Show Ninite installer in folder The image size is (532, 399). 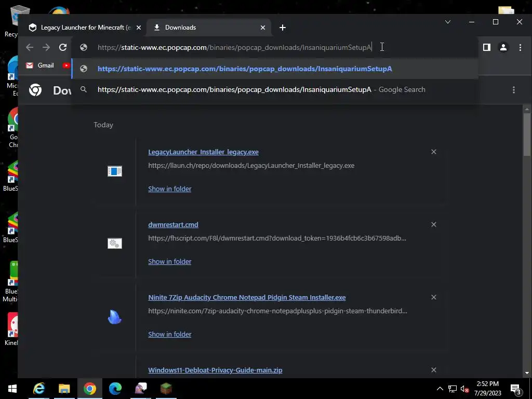[x=170, y=334]
